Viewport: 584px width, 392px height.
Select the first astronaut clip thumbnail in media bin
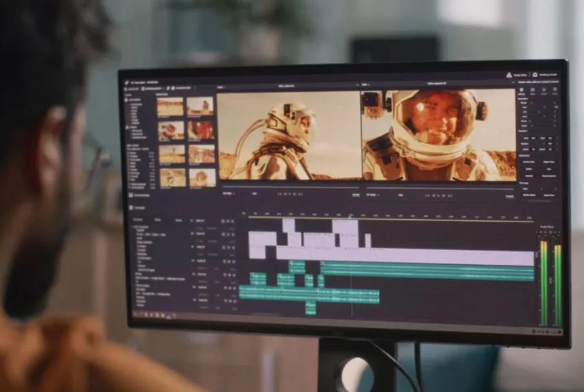click(170, 107)
